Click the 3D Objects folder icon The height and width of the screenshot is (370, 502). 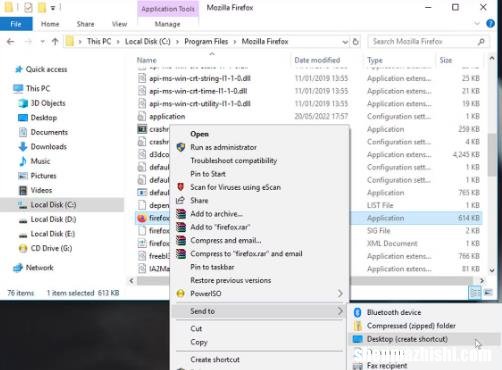click(23, 103)
